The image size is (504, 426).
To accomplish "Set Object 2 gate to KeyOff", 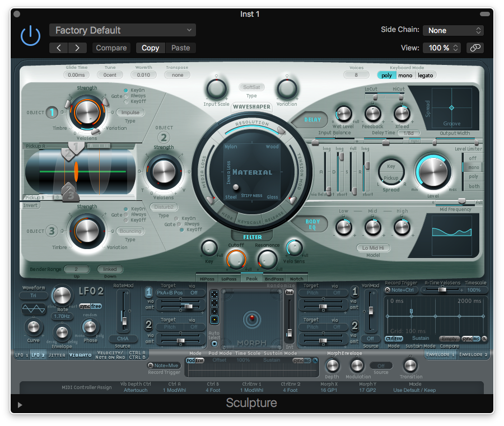I will 181,230.
